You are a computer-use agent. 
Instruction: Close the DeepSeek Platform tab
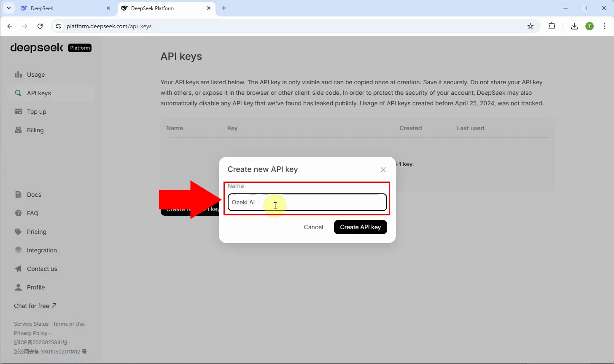coord(209,8)
